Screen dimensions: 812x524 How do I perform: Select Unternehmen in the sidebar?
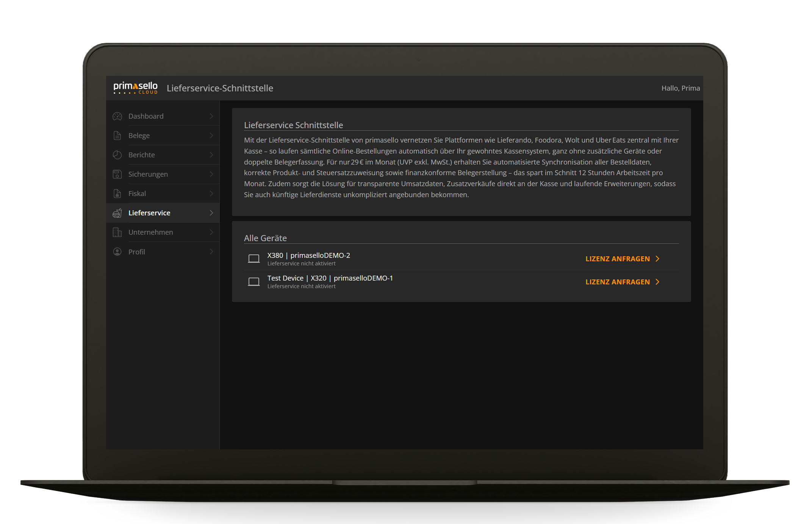[150, 232]
